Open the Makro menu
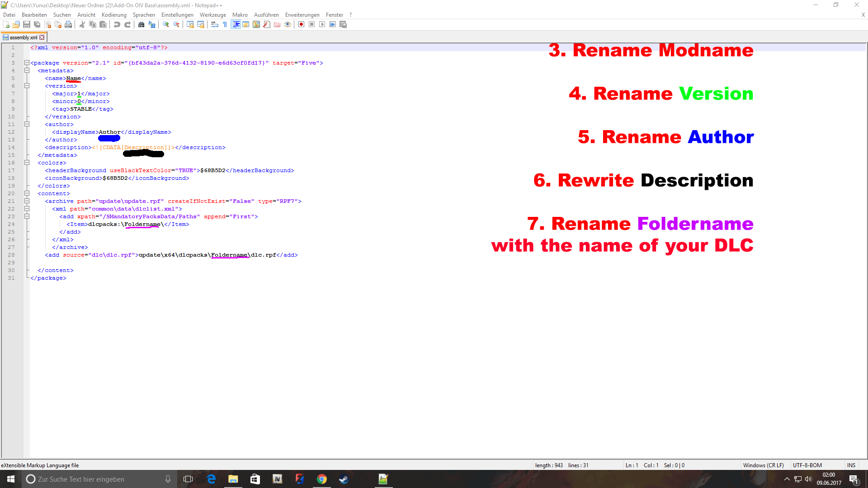Viewport: 868px width, 488px height. (240, 15)
